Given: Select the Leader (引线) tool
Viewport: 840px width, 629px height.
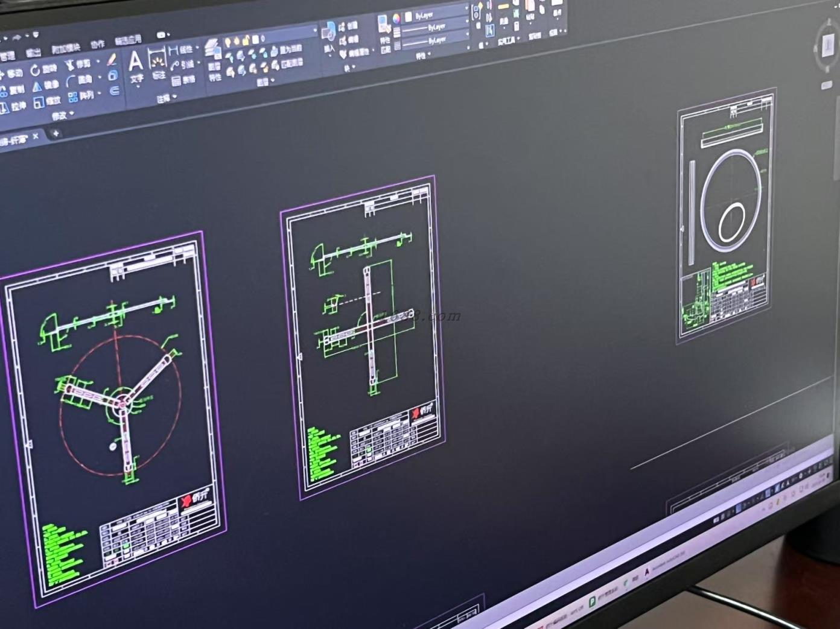Looking at the screenshot, I should (x=182, y=65).
